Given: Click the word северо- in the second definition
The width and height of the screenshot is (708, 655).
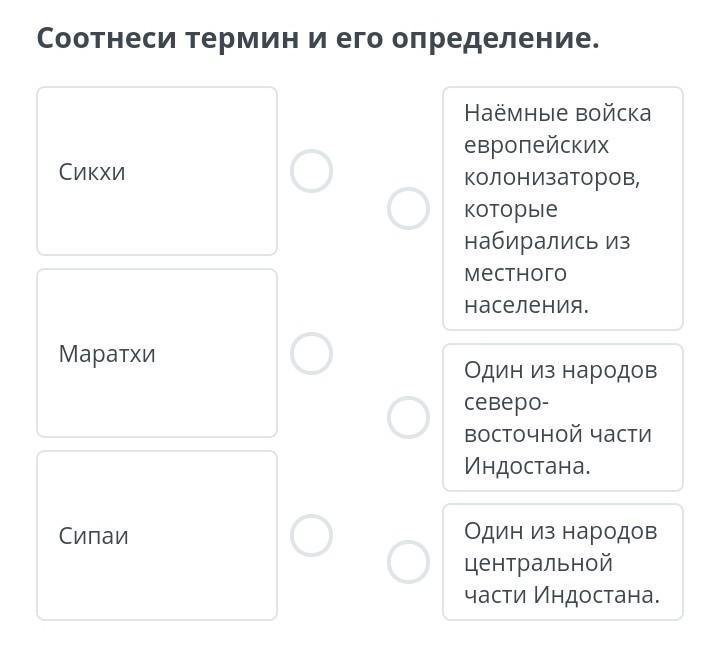Looking at the screenshot, I should tap(506, 402).
